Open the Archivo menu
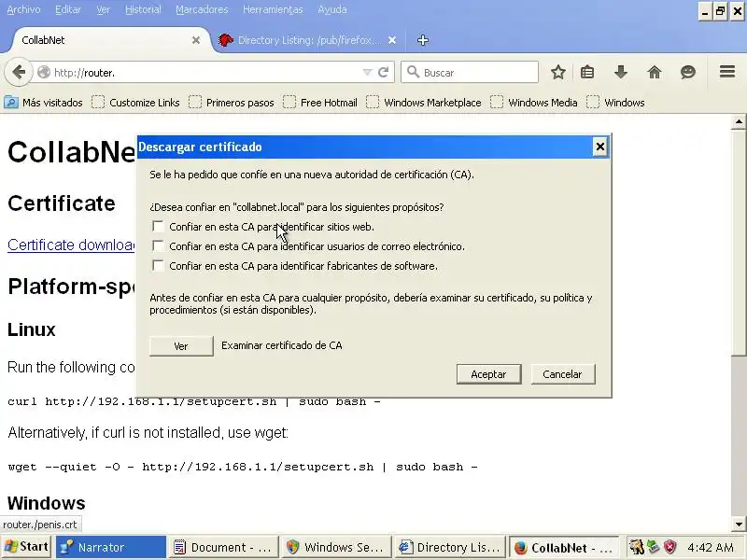This screenshot has width=747, height=560. [x=24, y=9]
